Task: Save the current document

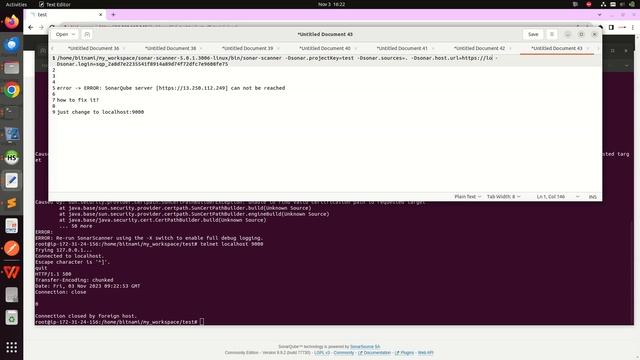Action: click(533, 34)
